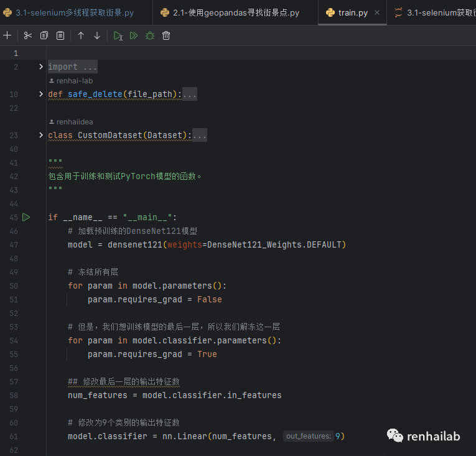476x456 pixels.
Task: Debug cell using the bug icon
Action: coord(150,35)
